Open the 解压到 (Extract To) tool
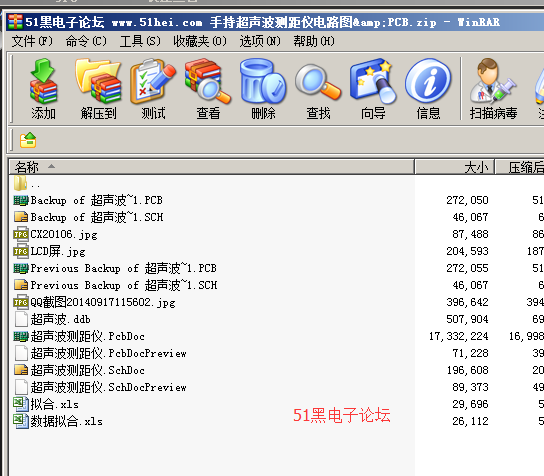This screenshot has height=476, width=544. pyautogui.click(x=99, y=89)
